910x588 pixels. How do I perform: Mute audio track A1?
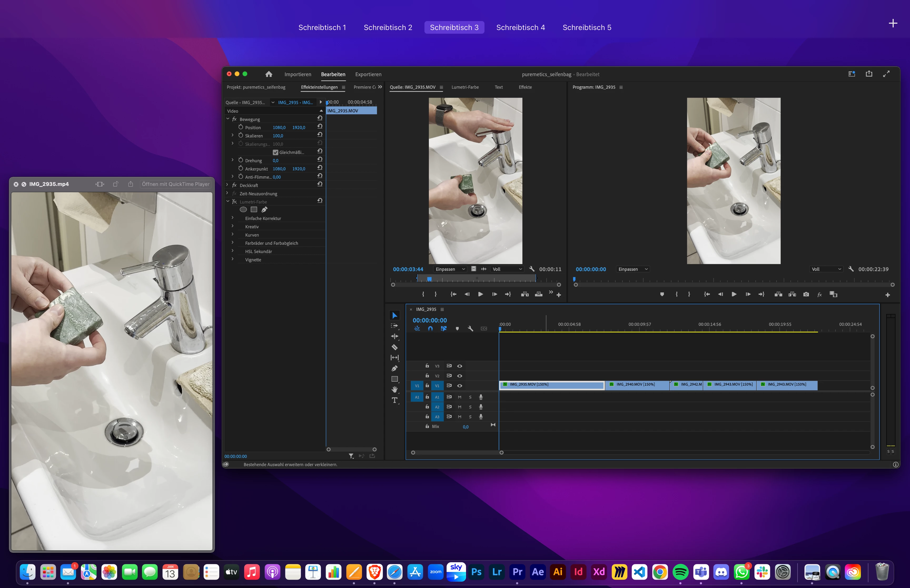pyautogui.click(x=459, y=397)
